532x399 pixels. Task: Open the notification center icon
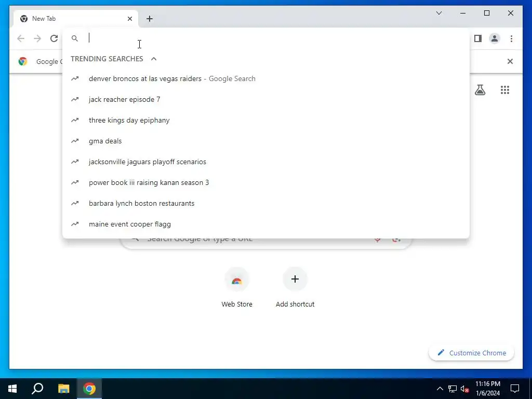point(515,389)
